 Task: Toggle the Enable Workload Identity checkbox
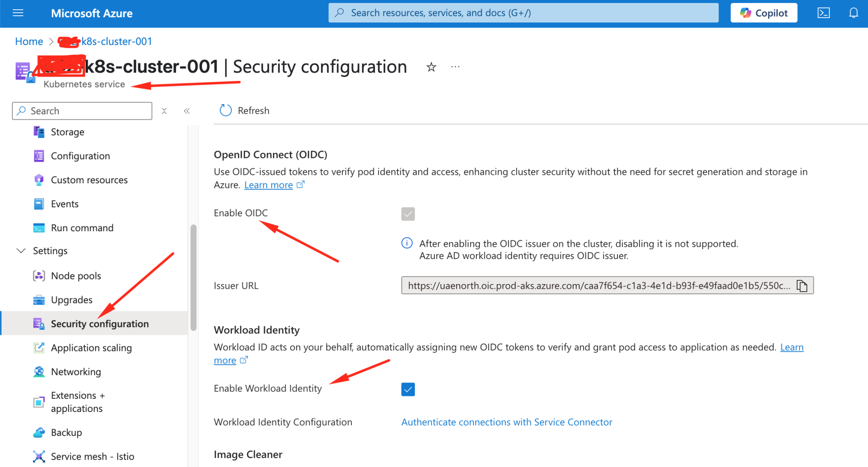tap(408, 389)
